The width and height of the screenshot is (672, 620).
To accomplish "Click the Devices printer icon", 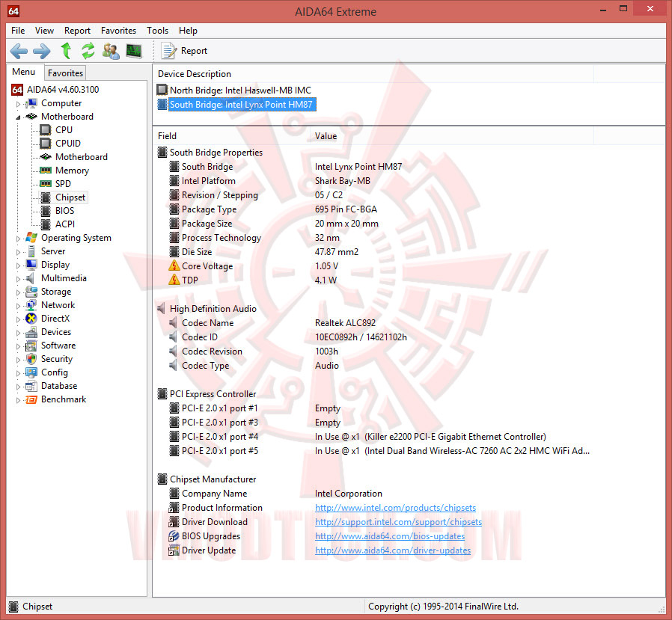I will (31, 332).
